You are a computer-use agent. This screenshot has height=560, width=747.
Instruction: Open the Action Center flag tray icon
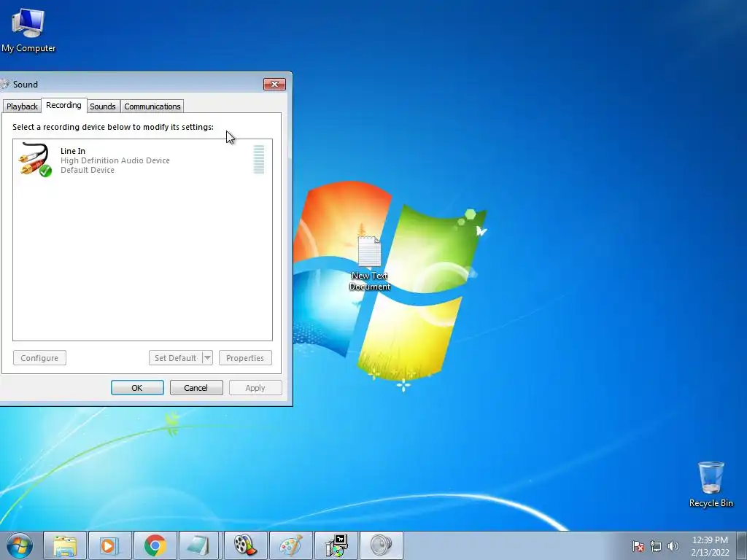point(638,546)
